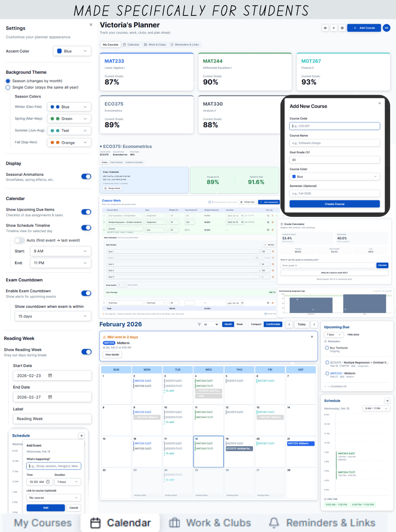Dismiss the Midterm in 2 days alert
The image size is (396, 532).
click(x=312, y=336)
